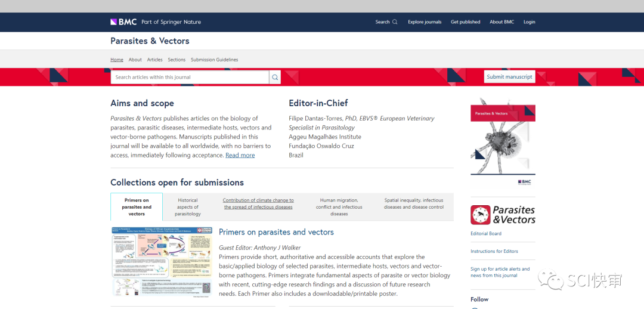Open the Get published menu
Image resolution: width=644 pixels, height=309 pixels.
[465, 22]
